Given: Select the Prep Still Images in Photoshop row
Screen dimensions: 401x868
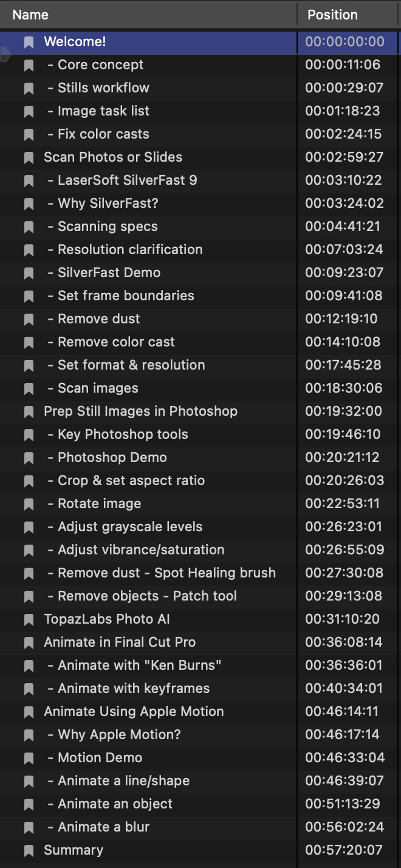Looking at the screenshot, I should tap(200, 412).
